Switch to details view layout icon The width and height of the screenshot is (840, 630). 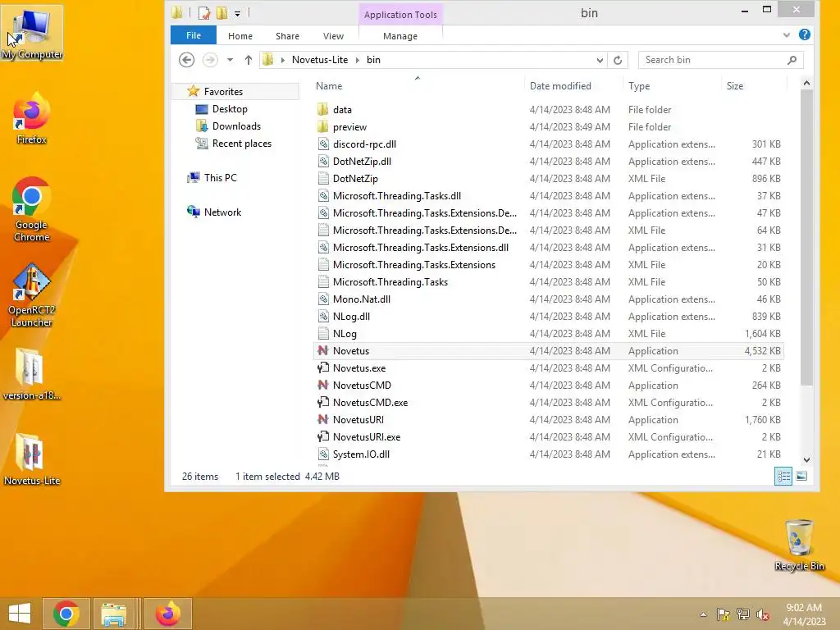pyautogui.click(x=783, y=477)
